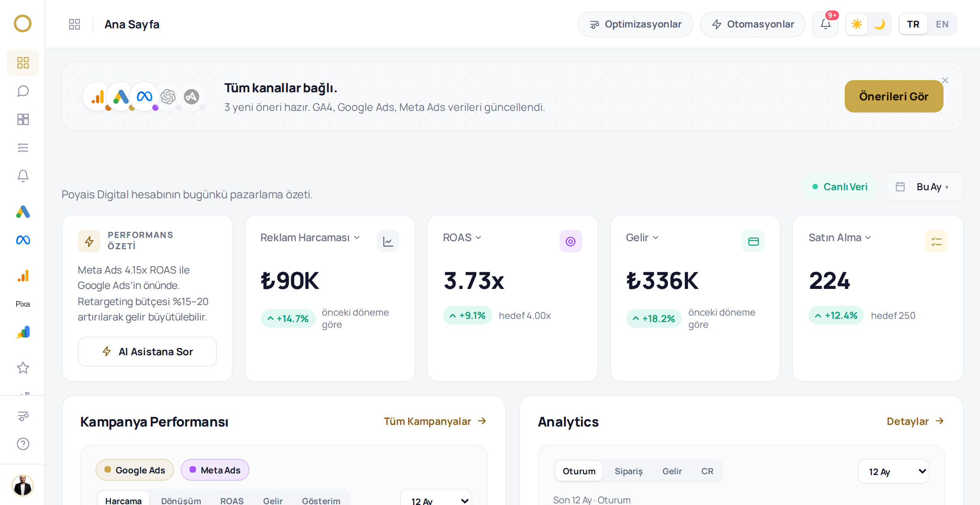Screen dimensions: 980x505
Task: Switch to the CR tab in Analytics
Action: [707, 471]
